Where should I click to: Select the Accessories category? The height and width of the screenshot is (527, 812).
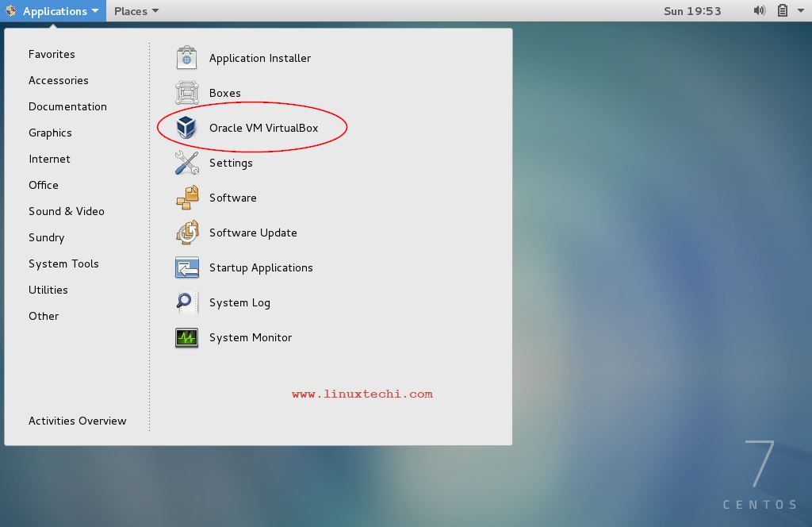59,80
